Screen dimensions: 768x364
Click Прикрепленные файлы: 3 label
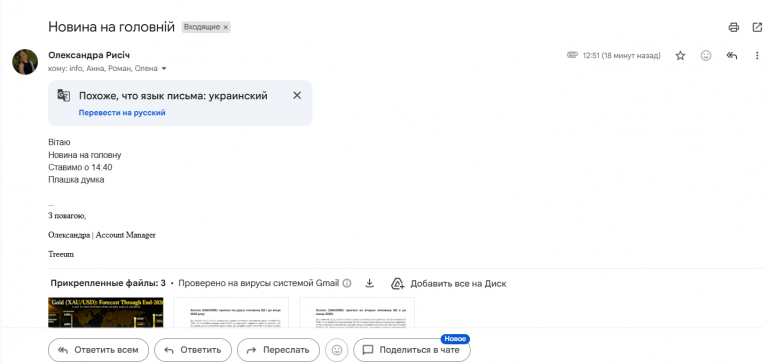tap(108, 283)
